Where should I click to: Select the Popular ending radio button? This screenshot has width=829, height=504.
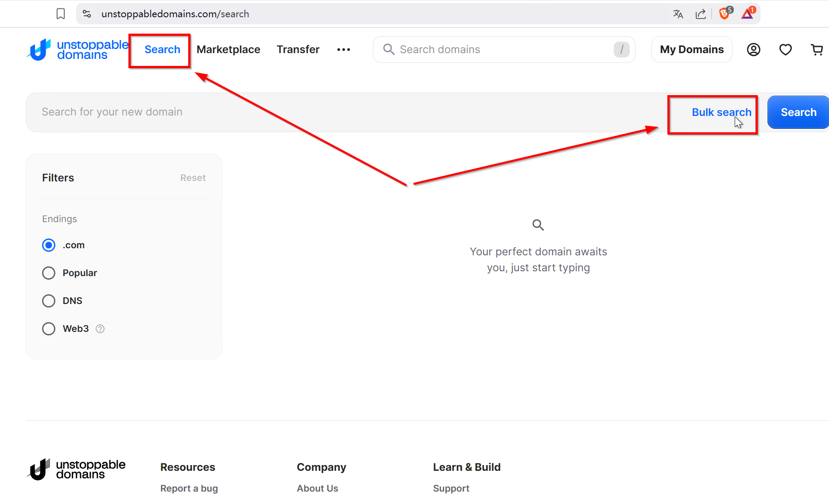(x=49, y=273)
